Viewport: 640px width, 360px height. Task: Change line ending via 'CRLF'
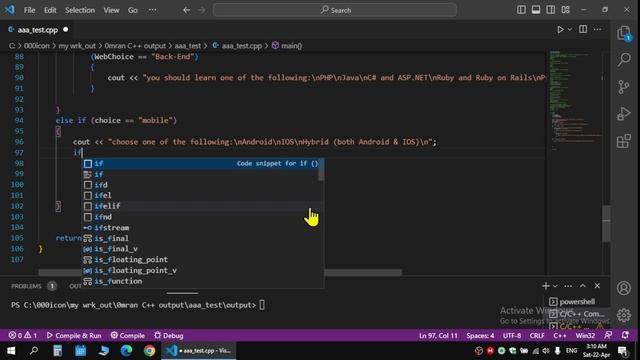coord(537,336)
